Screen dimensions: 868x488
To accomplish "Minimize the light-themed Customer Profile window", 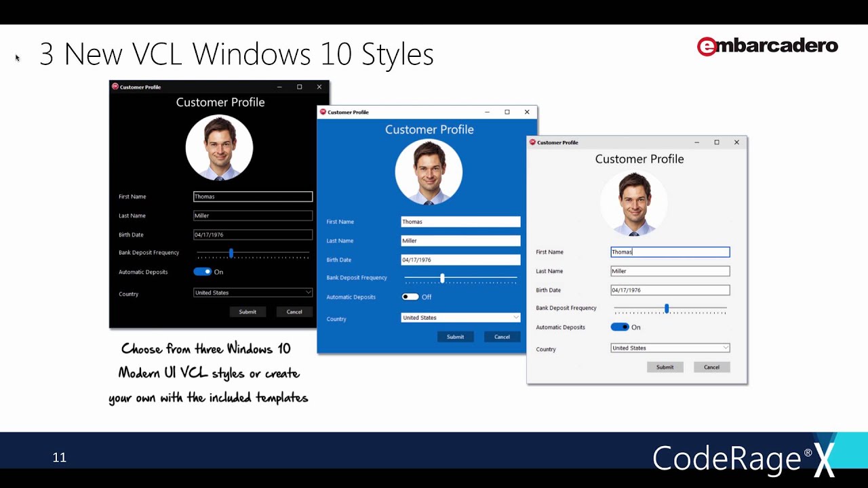I will coord(696,142).
